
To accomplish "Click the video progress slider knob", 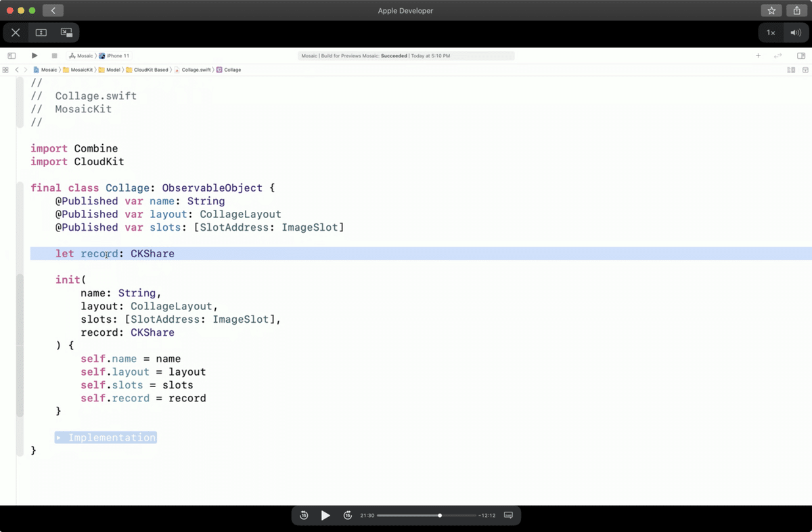I will pyautogui.click(x=440, y=515).
